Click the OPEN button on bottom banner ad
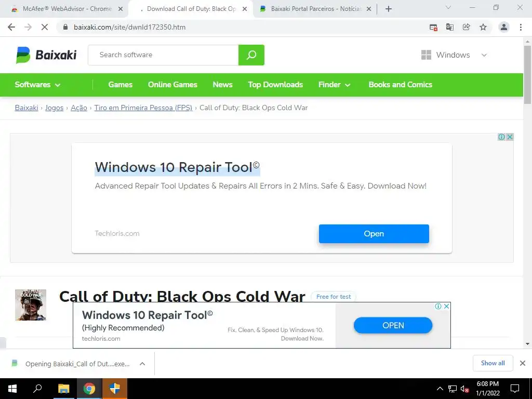 click(x=393, y=325)
